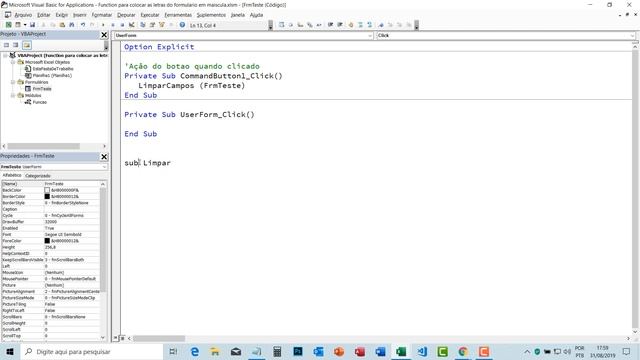Click View Code icon in Project panel
Screen dimensions: 640x360
point(7,45)
